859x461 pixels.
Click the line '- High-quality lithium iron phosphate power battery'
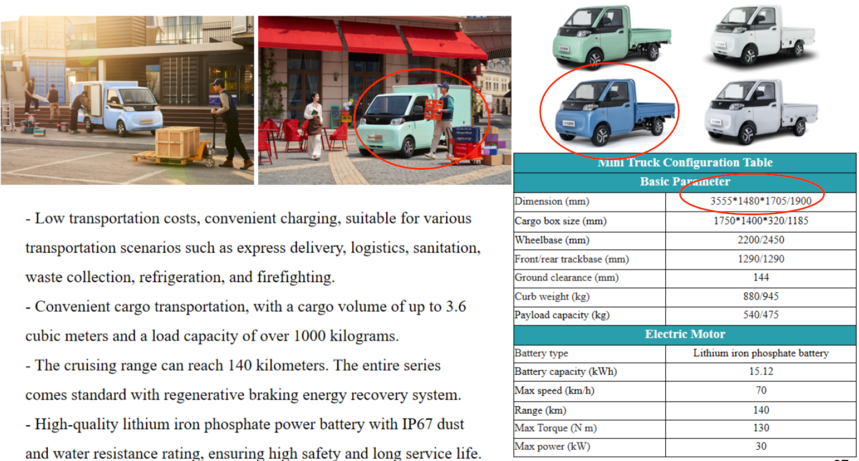pos(244,424)
